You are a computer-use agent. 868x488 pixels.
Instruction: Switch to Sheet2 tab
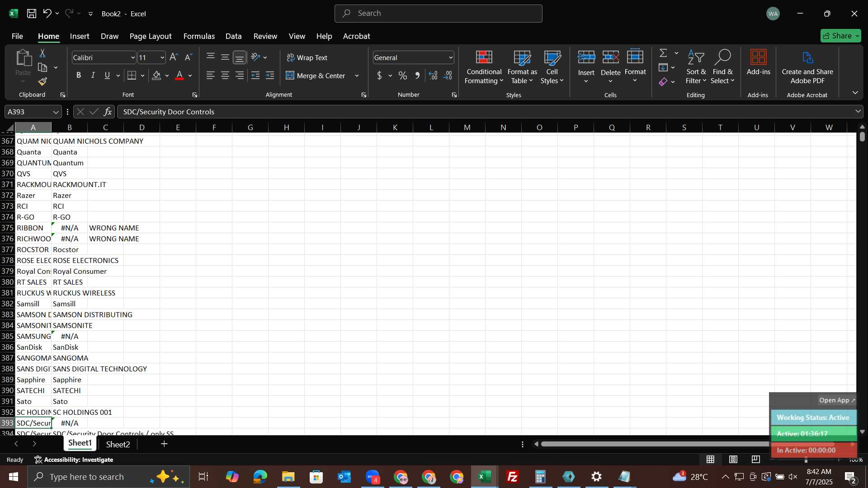click(118, 444)
